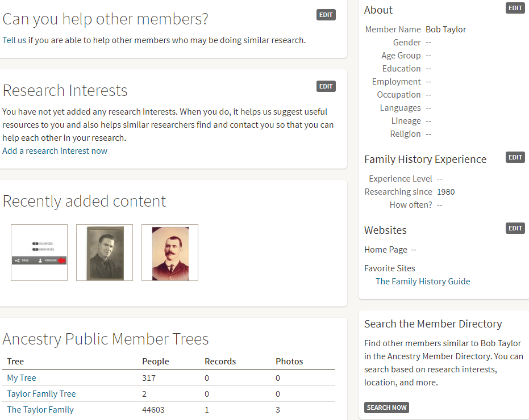The image size is (529, 420).
Task: Select 'The Taylor Family' tree link
Action: tap(40, 410)
